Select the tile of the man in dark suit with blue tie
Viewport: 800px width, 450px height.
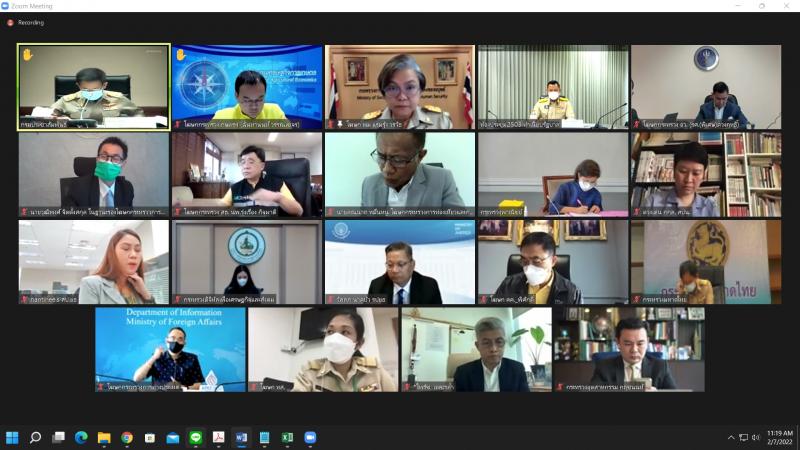pos(400,262)
